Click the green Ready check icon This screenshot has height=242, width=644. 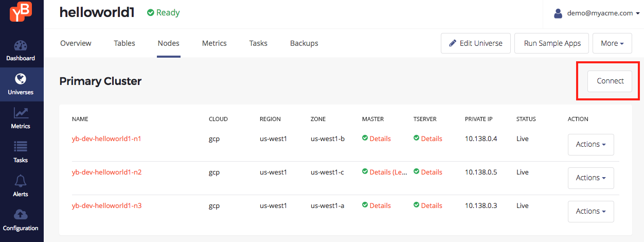(x=151, y=13)
